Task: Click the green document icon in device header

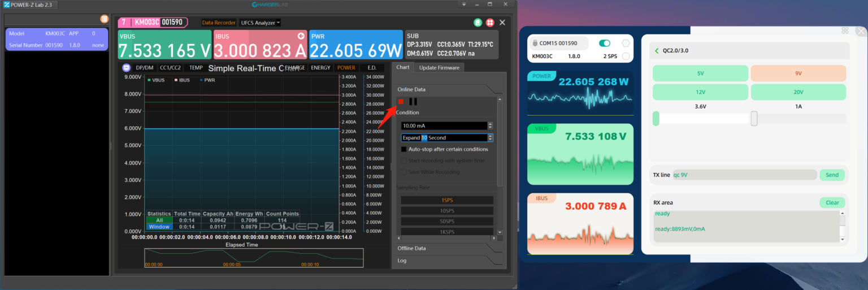Action: pos(478,23)
